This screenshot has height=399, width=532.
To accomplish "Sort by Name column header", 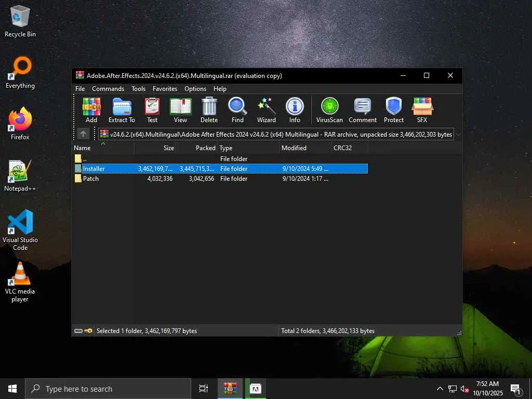I will pyautogui.click(x=103, y=148).
